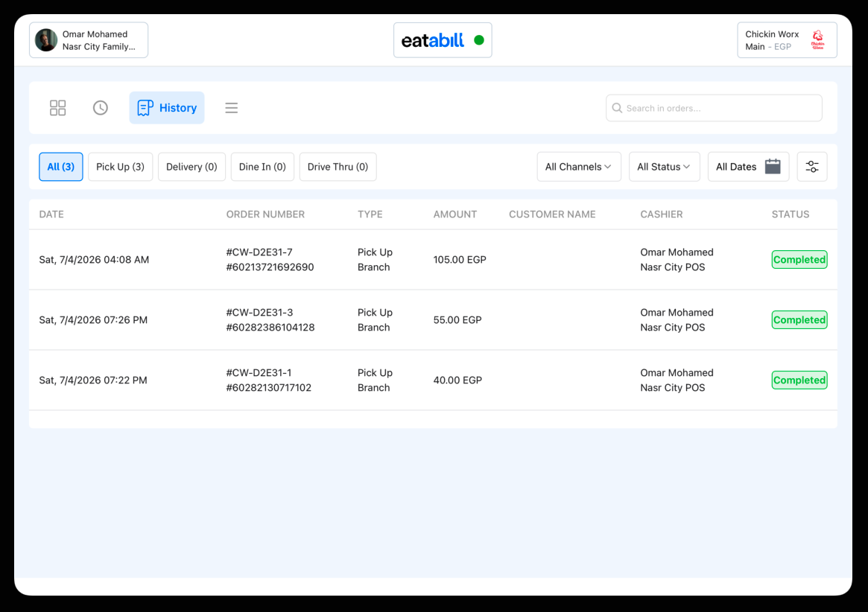Open order #CW-D2E31-7
The height and width of the screenshot is (612, 868).
pyautogui.click(x=433, y=260)
